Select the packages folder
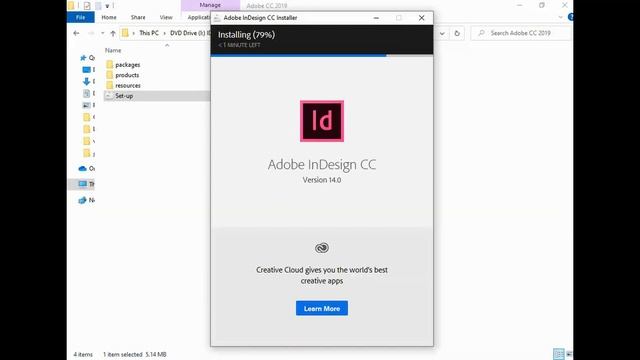Viewport: 640px width, 360px height. coord(127,64)
